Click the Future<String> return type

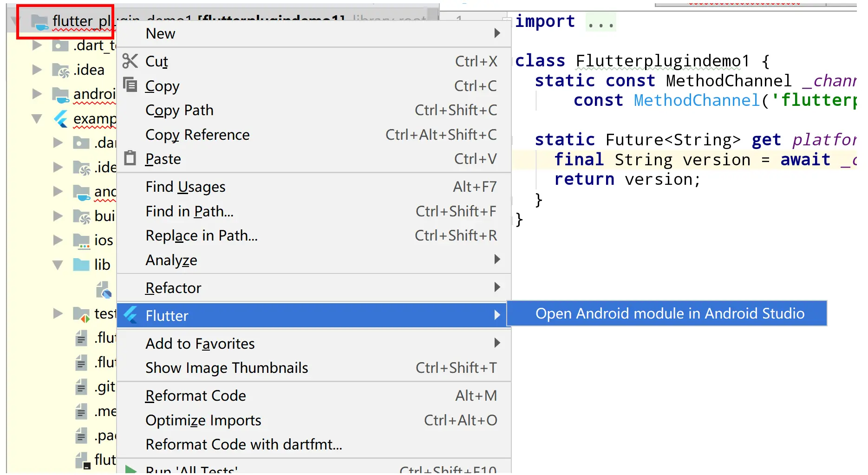pyautogui.click(x=673, y=140)
